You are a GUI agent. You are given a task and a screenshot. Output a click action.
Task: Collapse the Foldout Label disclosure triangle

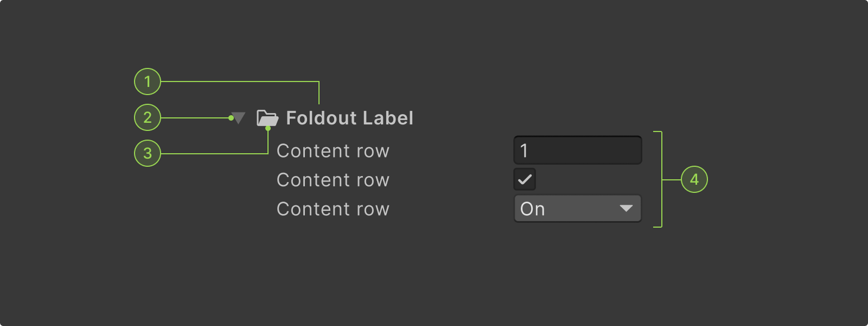click(237, 118)
